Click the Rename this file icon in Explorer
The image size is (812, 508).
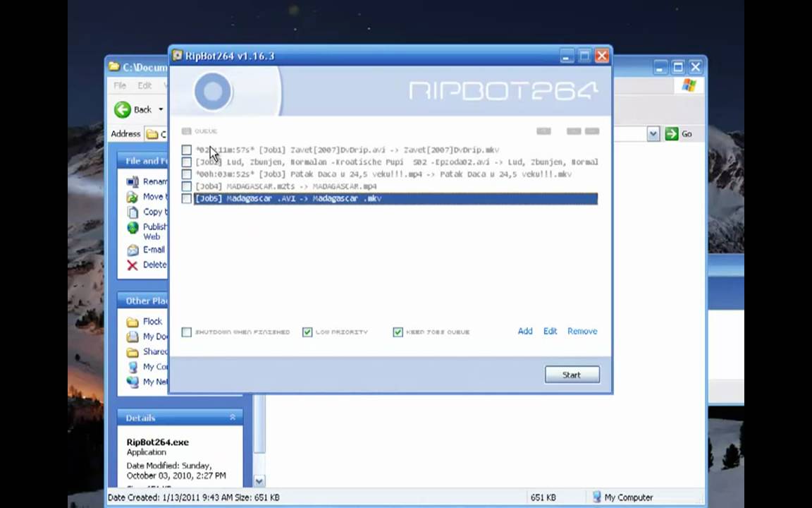pyautogui.click(x=133, y=181)
